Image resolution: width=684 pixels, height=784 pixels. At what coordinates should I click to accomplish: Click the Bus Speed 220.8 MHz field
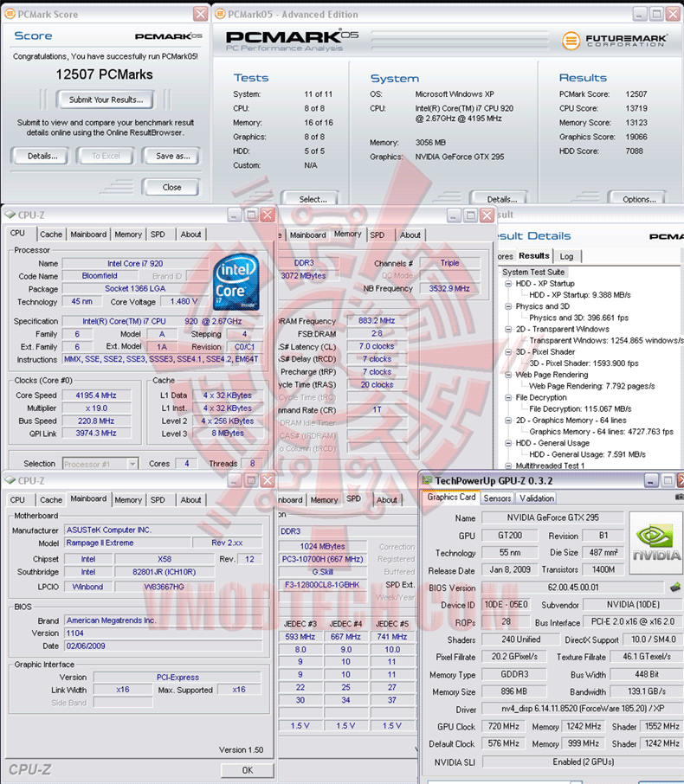click(96, 421)
